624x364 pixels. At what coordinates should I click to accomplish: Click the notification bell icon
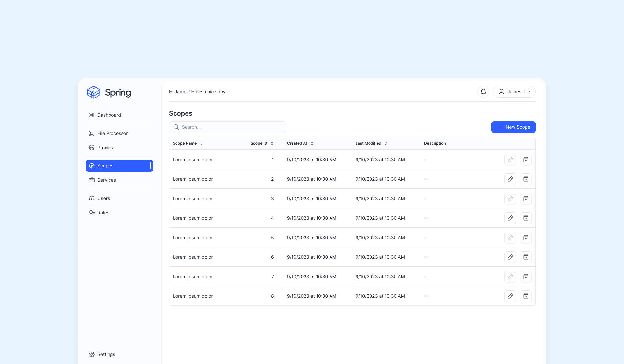[x=483, y=92]
